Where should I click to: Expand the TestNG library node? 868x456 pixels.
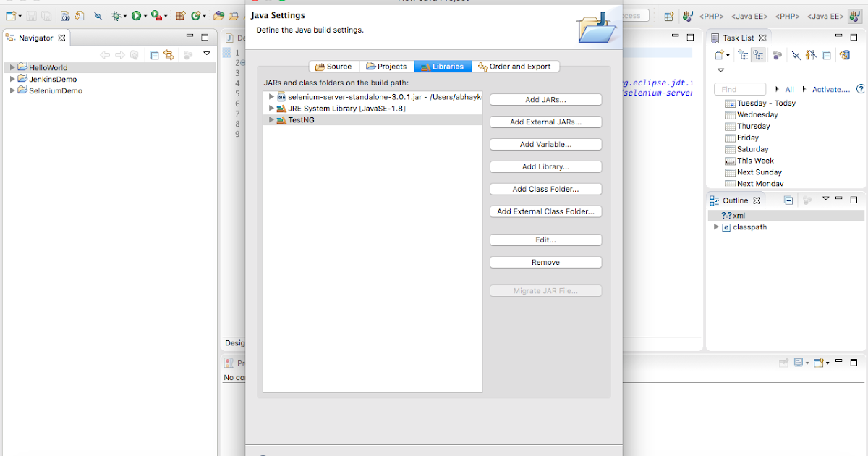click(271, 121)
